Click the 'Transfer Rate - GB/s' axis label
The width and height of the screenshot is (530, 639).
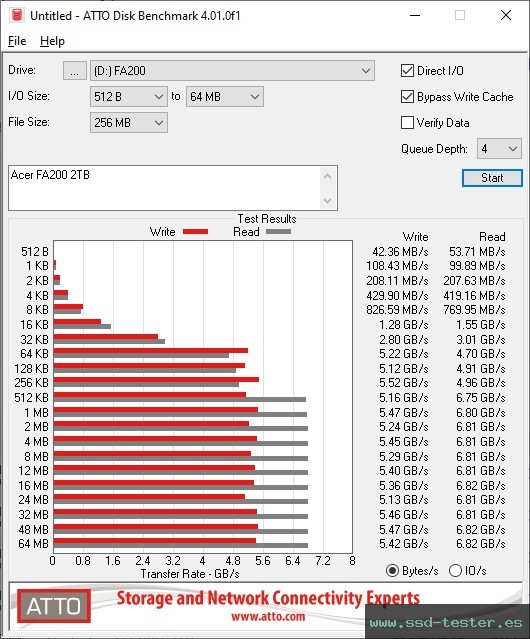190,574
